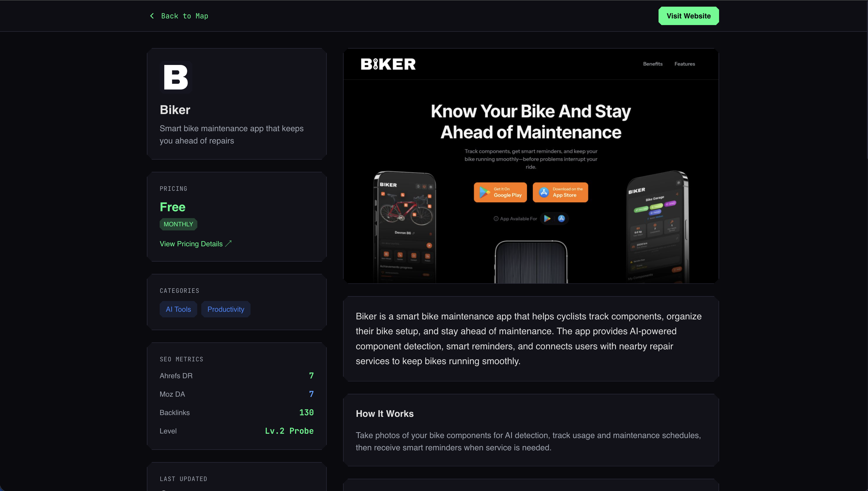Click the Biker 'B' logo icon
Image resolution: width=868 pixels, height=491 pixels.
coord(176,77)
